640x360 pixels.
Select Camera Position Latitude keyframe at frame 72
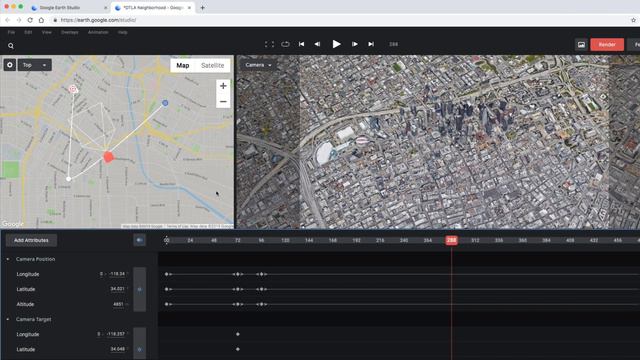238,289
